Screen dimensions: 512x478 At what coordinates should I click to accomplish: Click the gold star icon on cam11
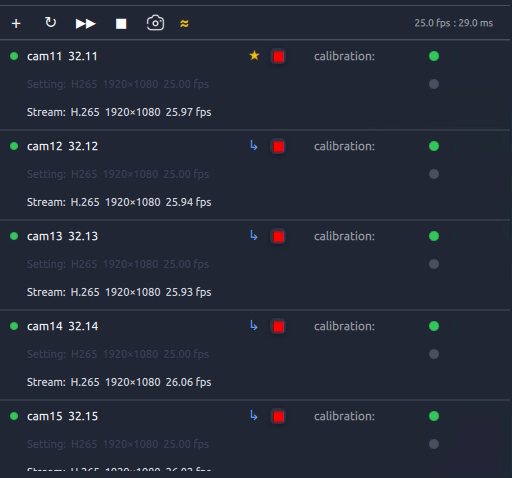(254, 55)
